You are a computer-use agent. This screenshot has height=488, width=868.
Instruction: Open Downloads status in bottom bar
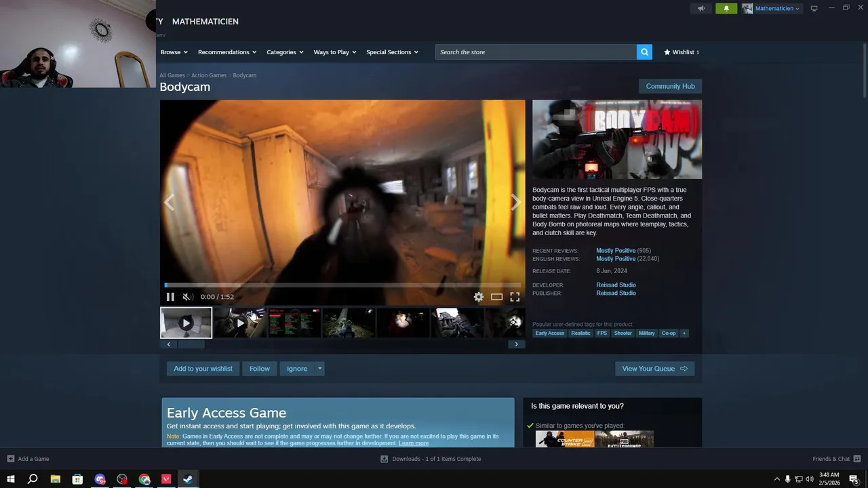[431, 459]
